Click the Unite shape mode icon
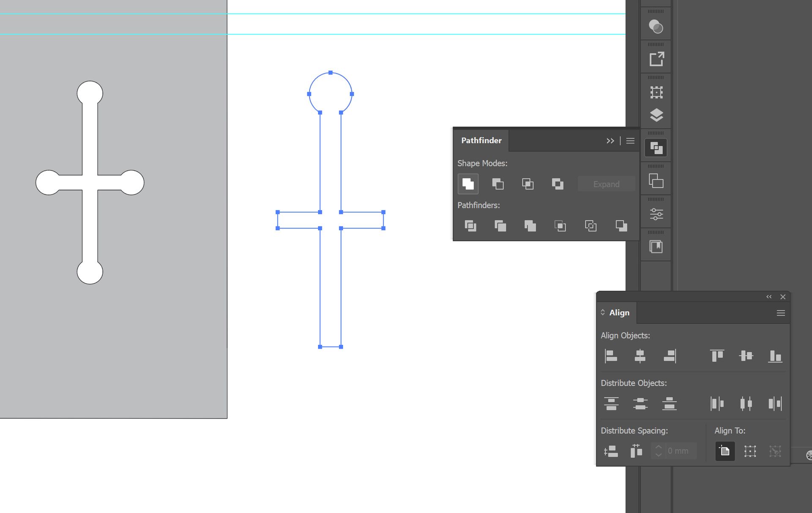812x513 pixels. pos(468,184)
